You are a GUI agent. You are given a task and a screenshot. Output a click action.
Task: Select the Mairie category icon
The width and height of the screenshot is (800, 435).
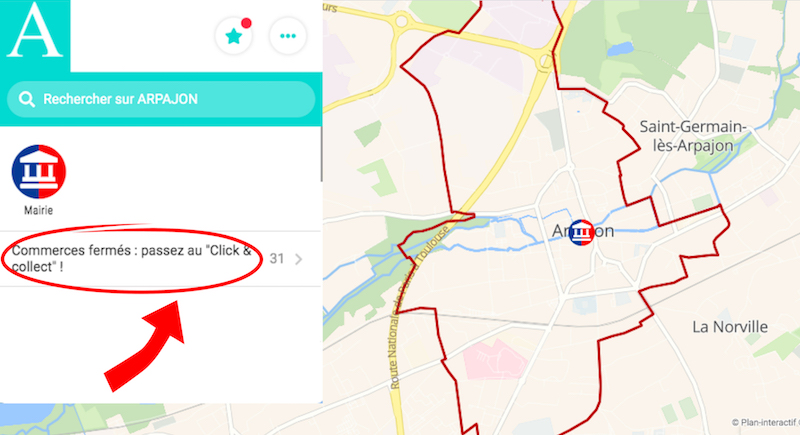[39, 172]
